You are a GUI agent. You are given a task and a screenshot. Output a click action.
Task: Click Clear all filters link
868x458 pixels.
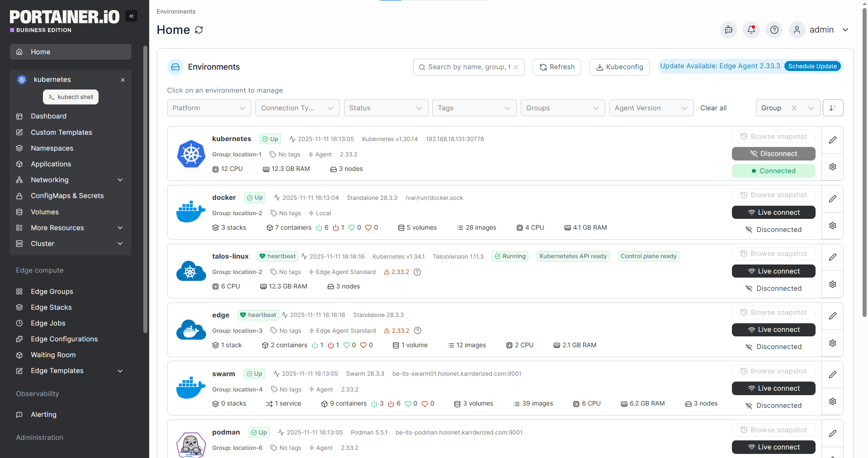click(x=713, y=108)
